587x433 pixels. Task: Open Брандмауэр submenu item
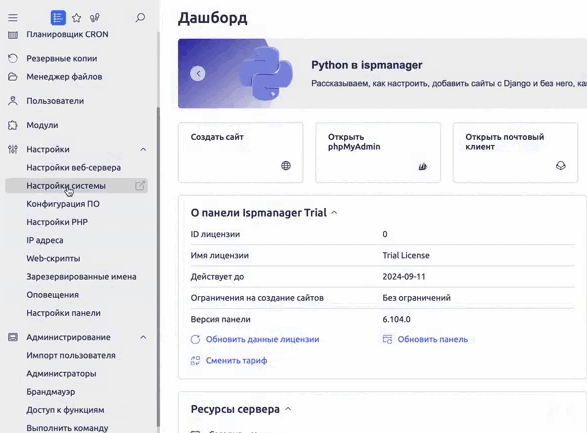(51, 392)
